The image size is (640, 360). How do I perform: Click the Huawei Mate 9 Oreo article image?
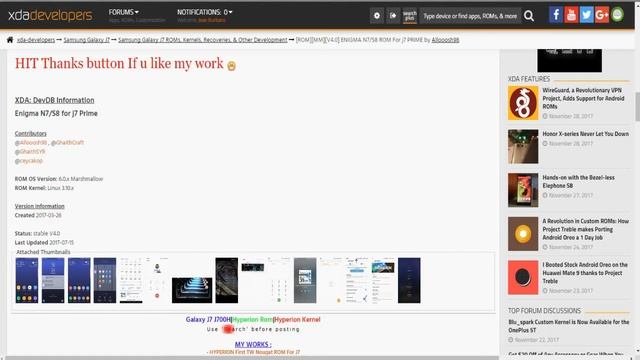click(523, 277)
